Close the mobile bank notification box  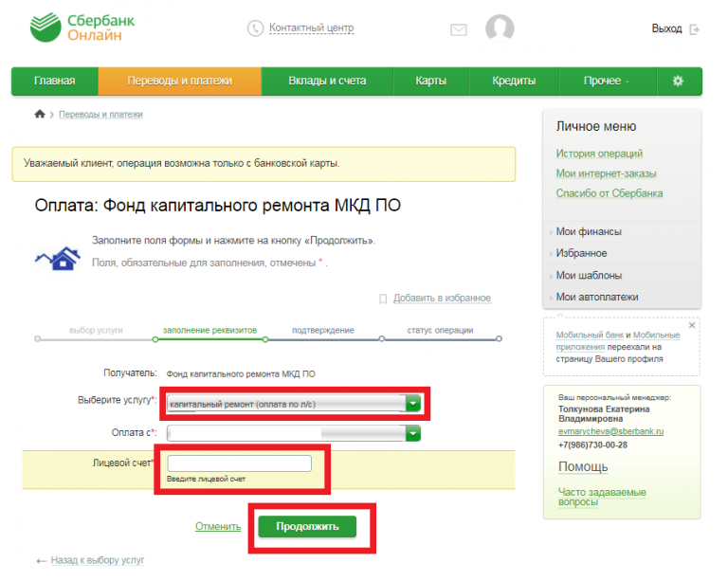coord(692,325)
